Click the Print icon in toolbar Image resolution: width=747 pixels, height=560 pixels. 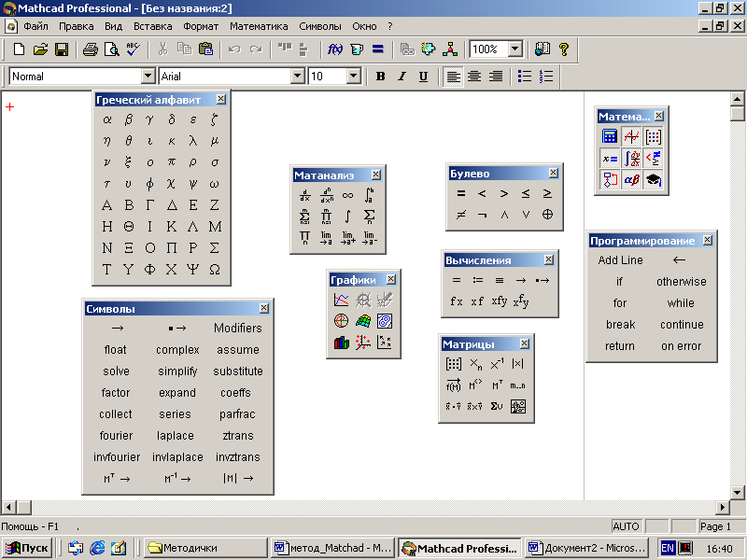(90, 49)
